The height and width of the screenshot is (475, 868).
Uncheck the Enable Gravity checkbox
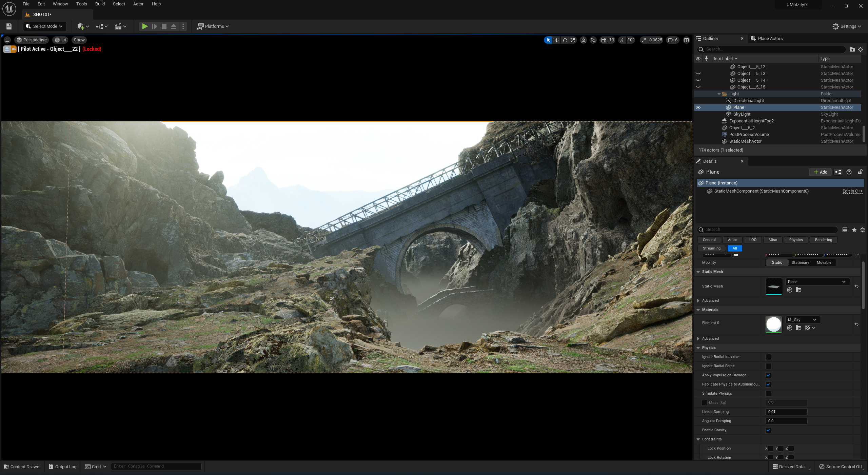coord(768,430)
